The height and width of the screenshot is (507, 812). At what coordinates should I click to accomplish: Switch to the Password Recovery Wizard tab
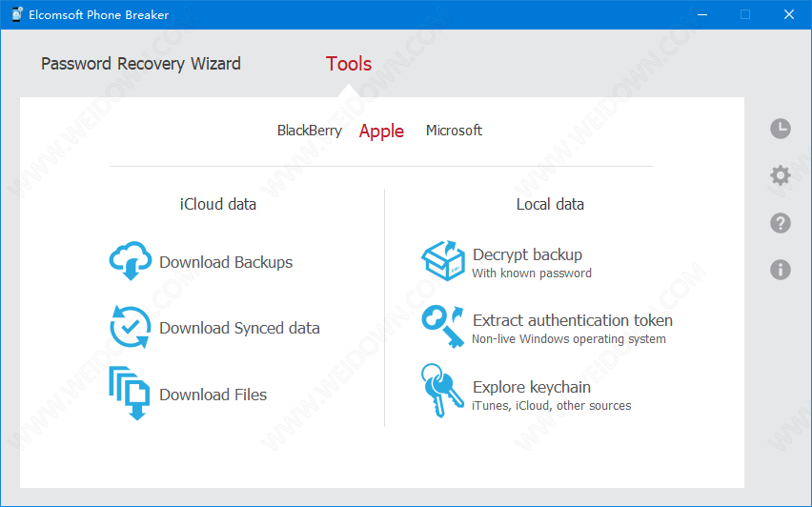(x=141, y=64)
